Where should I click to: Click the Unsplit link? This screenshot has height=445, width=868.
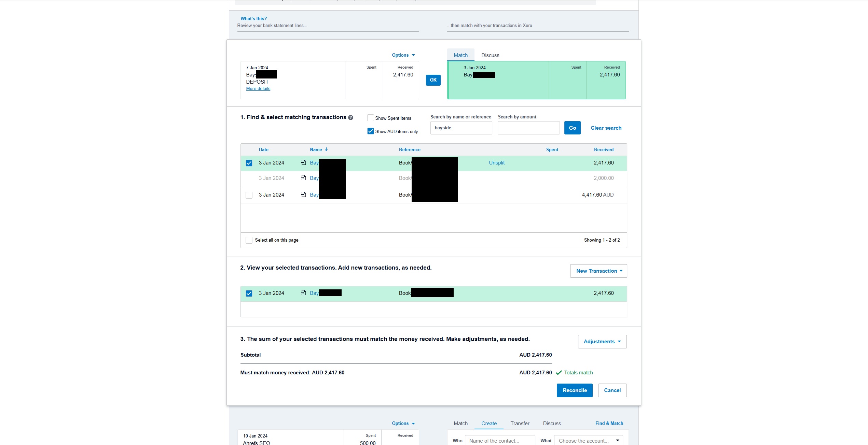496,163
